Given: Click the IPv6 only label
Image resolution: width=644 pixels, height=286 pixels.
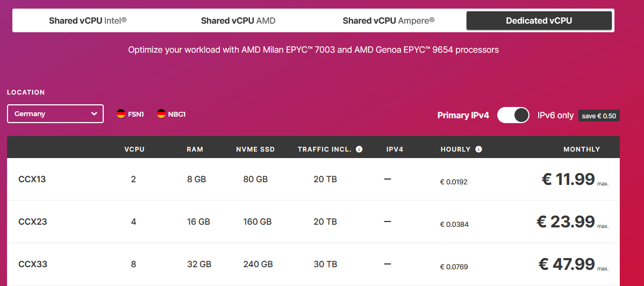Looking at the screenshot, I should (556, 116).
